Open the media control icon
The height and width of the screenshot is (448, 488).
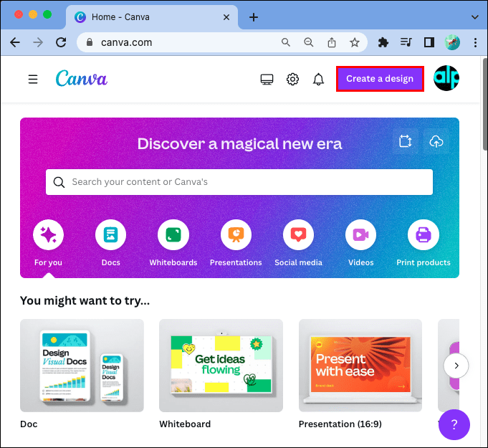point(406,42)
